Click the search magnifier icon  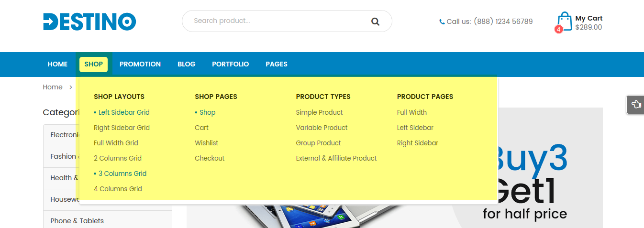(375, 21)
